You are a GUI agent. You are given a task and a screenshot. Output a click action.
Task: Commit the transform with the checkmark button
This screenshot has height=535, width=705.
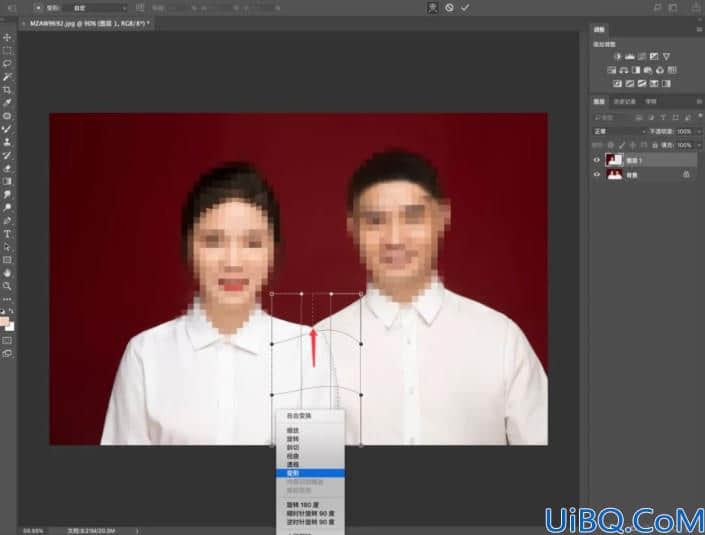[x=465, y=8]
